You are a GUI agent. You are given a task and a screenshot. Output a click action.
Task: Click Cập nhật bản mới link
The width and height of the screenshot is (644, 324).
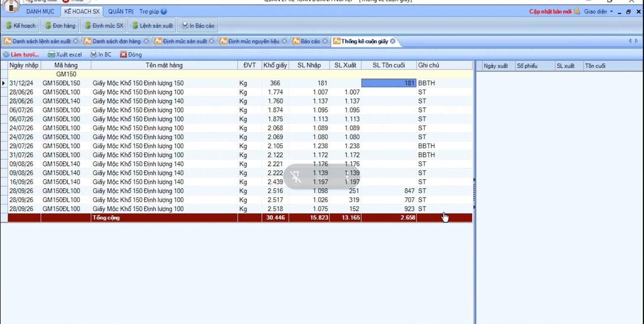(550, 11)
